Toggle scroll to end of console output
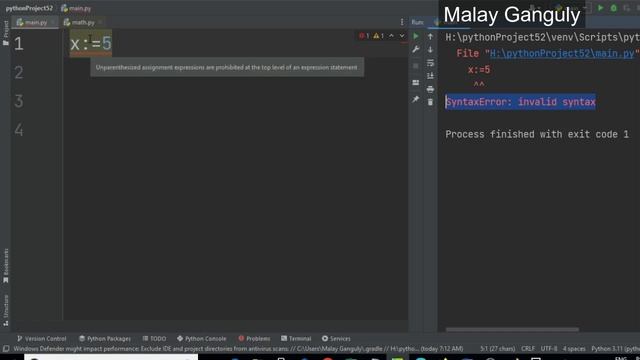The width and height of the screenshot is (640, 360). [x=430, y=76]
